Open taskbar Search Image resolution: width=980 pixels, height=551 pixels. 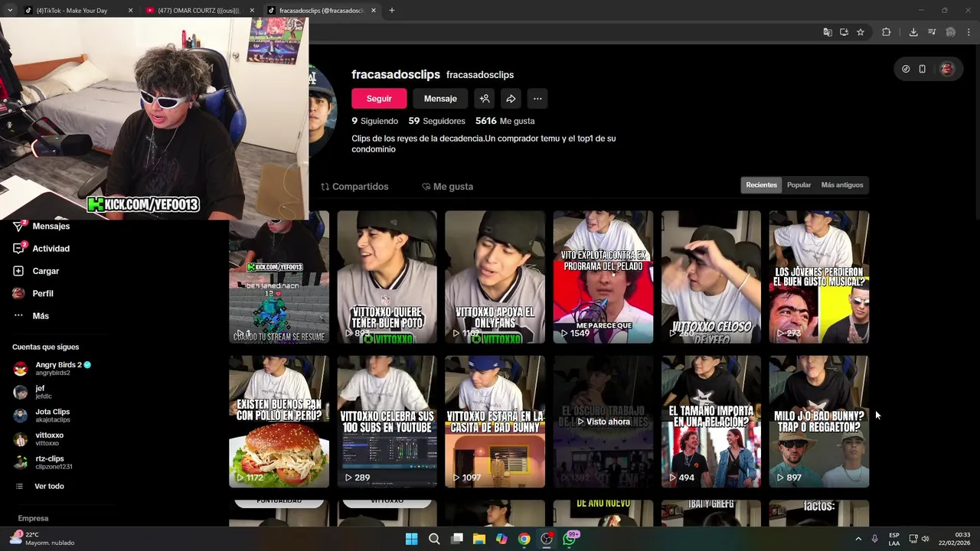click(434, 539)
